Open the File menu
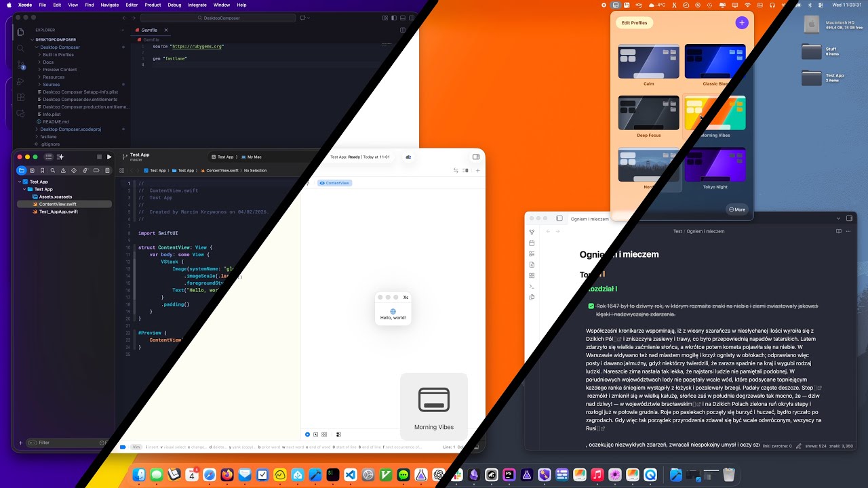The image size is (868, 488). pos(43,5)
